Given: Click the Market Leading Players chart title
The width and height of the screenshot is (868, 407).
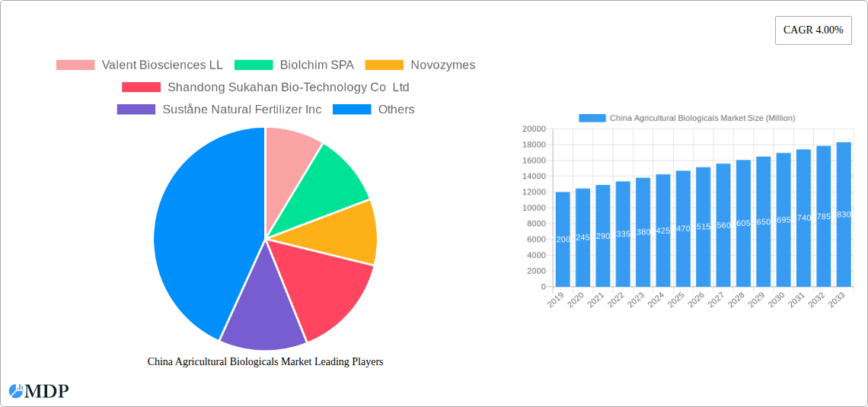Looking at the screenshot, I should pos(265,362).
